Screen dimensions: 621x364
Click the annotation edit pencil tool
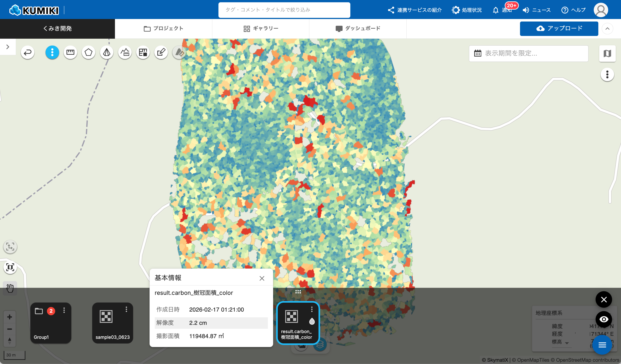click(161, 52)
